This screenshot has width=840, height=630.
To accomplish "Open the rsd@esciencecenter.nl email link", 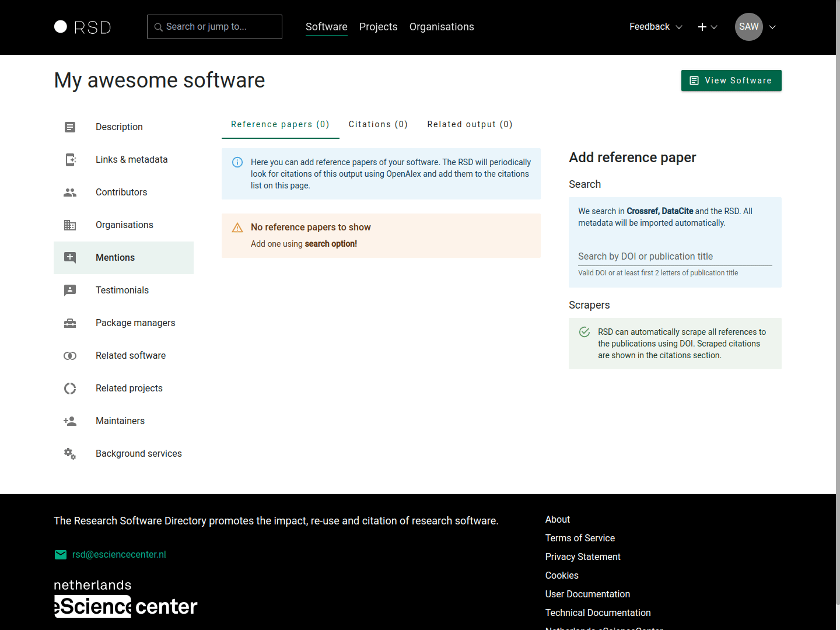I will [119, 555].
